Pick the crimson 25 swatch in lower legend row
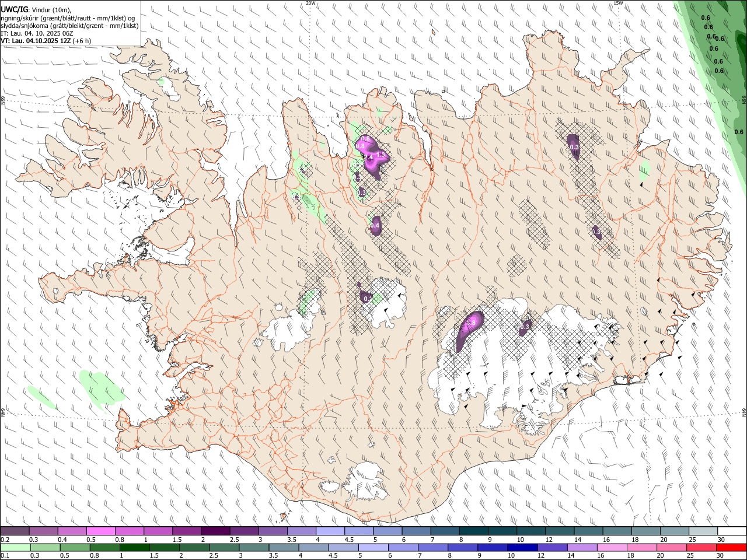Screen dimensions: 747x560 pyautogui.click(x=702, y=547)
